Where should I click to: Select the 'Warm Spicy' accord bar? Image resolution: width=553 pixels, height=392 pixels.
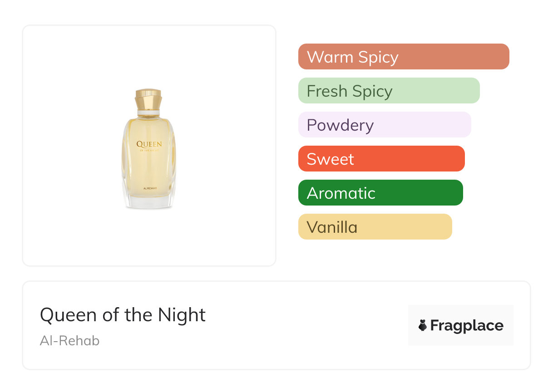pos(403,57)
